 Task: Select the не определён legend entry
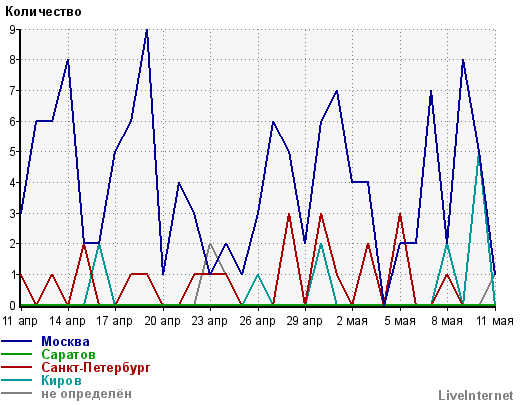[86, 394]
